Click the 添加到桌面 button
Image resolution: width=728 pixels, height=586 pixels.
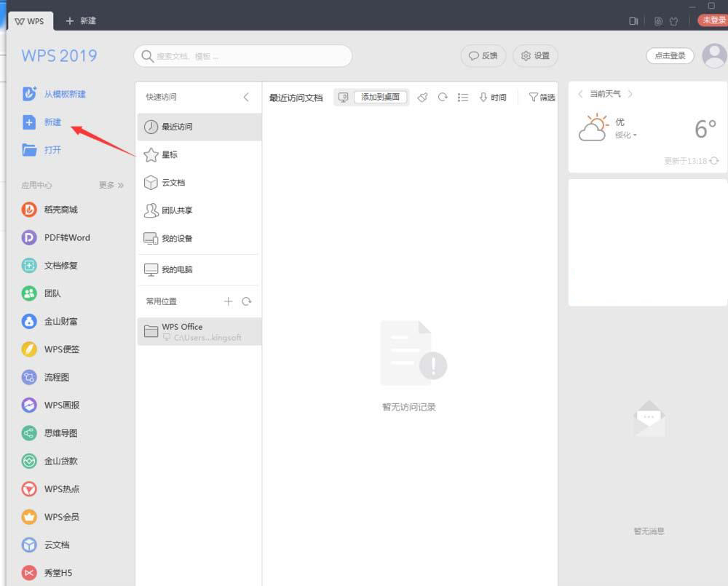pyautogui.click(x=380, y=97)
